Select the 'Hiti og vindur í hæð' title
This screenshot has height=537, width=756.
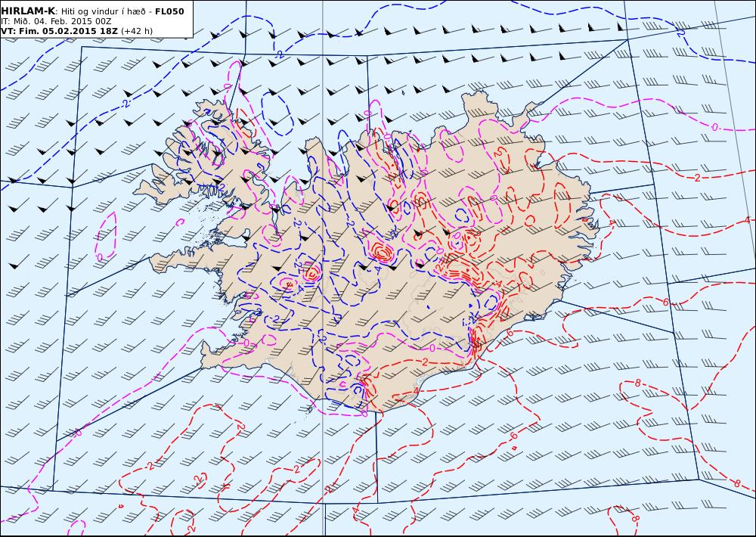pyautogui.click(x=104, y=11)
